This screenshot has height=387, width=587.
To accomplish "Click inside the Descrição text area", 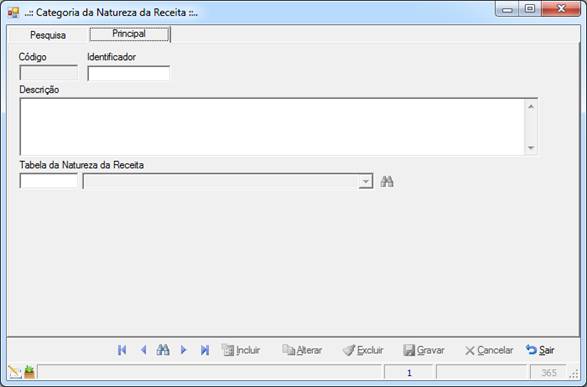I will click(272, 127).
